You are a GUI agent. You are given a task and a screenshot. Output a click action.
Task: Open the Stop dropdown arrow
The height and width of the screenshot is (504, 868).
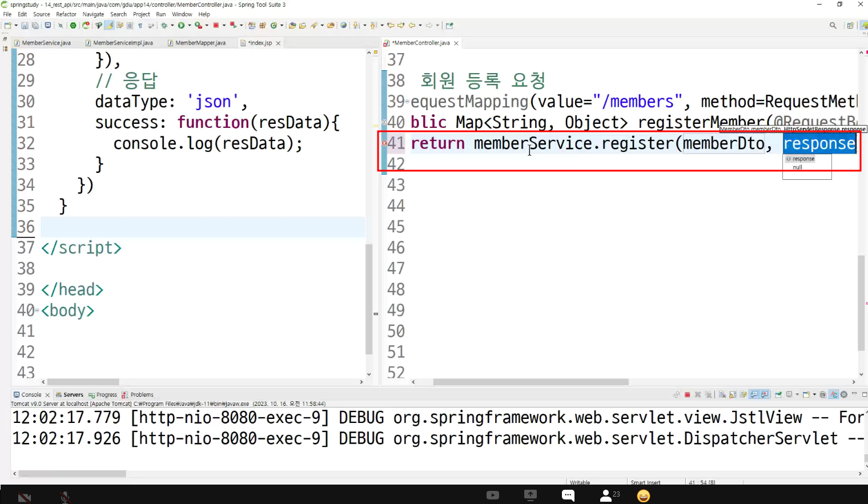(224, 26)
